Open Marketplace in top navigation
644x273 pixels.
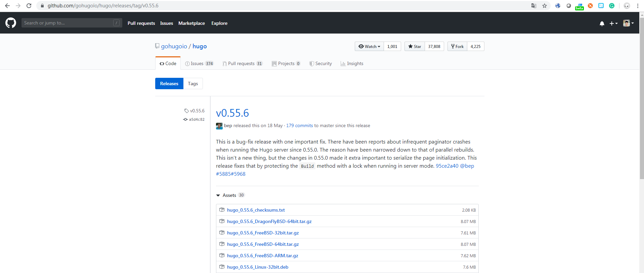(x=191, y=23)
